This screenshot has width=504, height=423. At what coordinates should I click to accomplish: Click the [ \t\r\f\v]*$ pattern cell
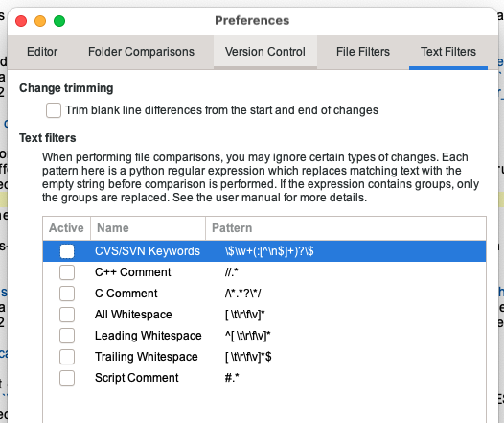248,357
